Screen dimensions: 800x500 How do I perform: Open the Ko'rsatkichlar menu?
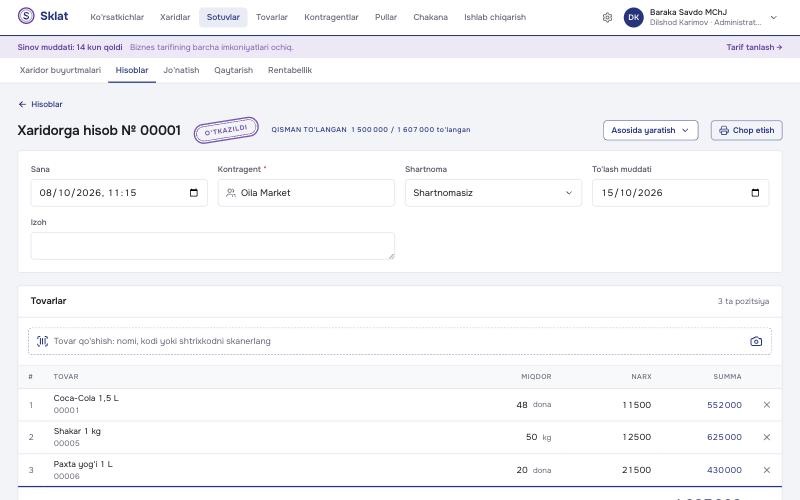[x=117, y=17]
